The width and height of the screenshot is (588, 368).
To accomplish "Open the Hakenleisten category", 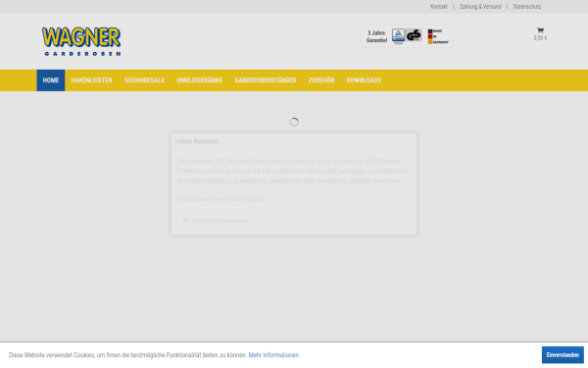I will [x=91, y=80].
